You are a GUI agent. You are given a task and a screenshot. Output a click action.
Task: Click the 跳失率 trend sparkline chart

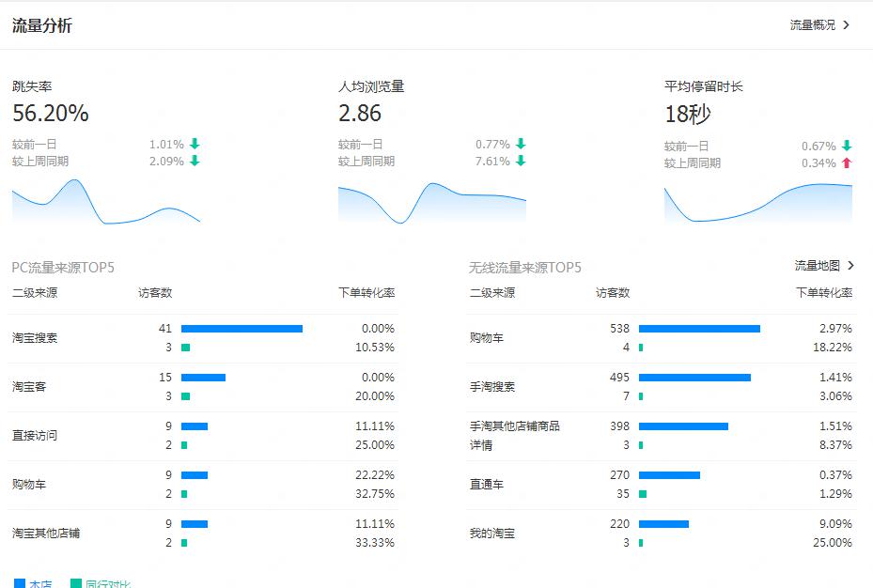coord(106,201)
